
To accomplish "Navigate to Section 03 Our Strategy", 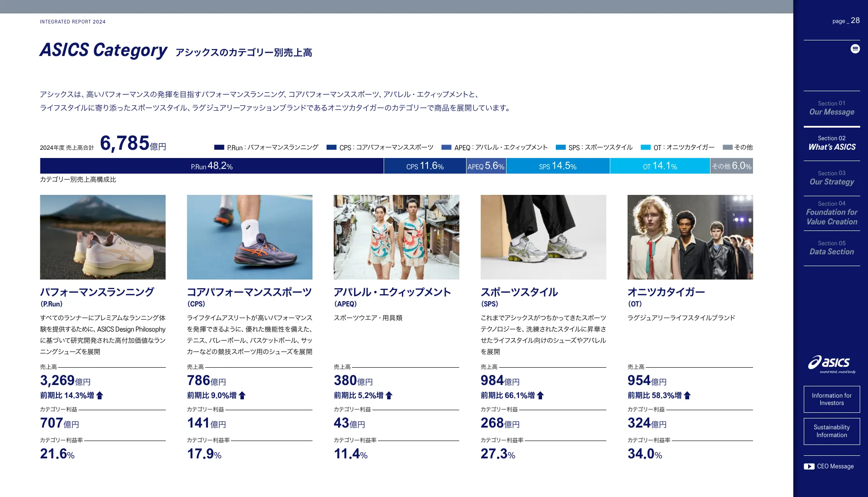I will pyautogui.click(x=832, y=178).
